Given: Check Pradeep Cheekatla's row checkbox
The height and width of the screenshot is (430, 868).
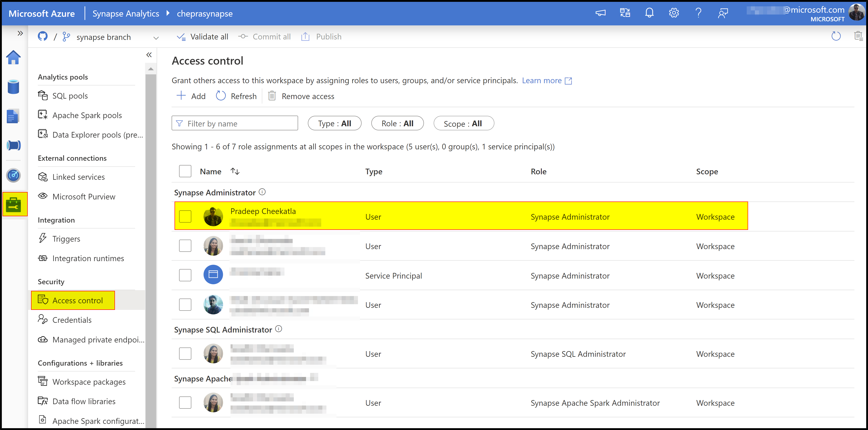Looking at the screenshot, I should (x=185, y=216).
